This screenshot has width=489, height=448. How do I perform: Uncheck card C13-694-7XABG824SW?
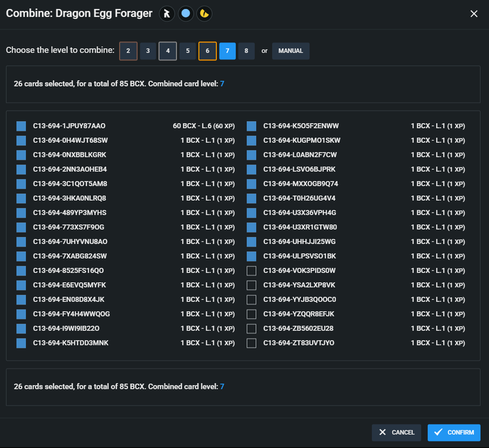21,256
